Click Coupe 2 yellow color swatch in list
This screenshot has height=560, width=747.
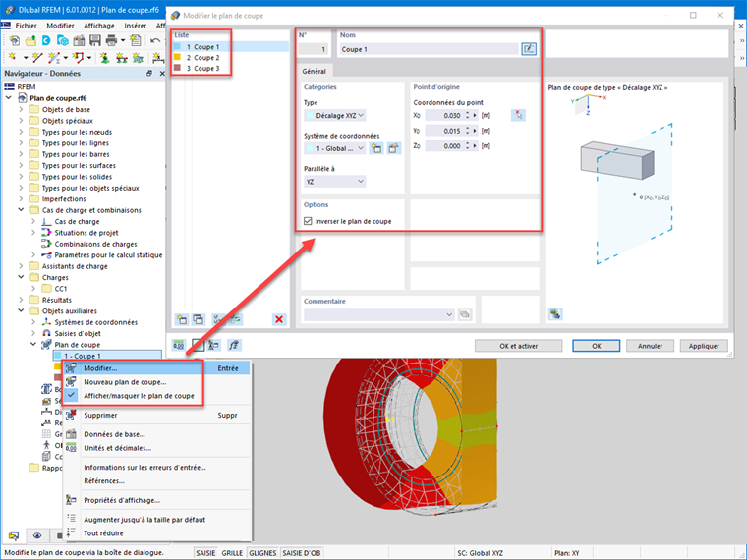[x=177, y=57]
